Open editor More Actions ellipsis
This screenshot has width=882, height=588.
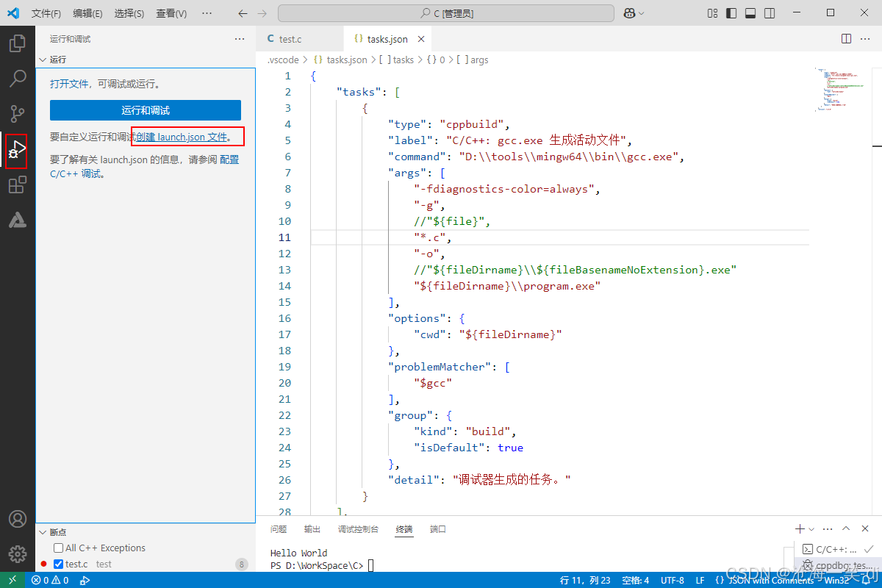tap(865, 38)
